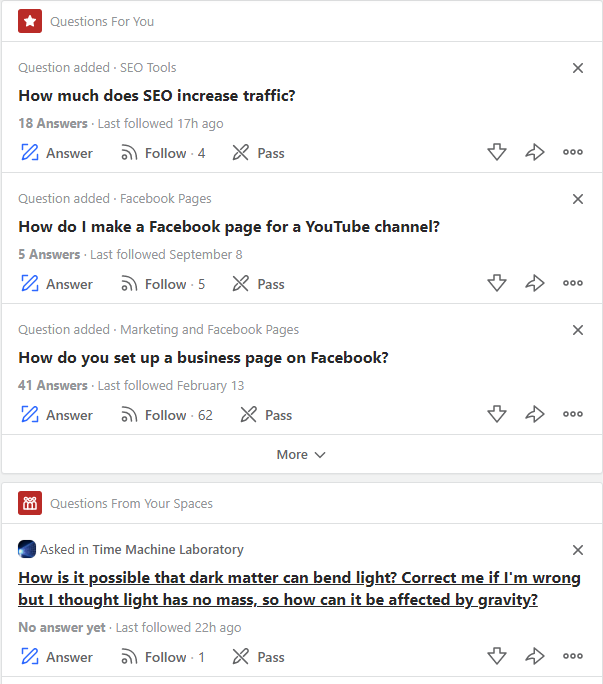Open more options for the SEO traffic question

pos(572,152)
